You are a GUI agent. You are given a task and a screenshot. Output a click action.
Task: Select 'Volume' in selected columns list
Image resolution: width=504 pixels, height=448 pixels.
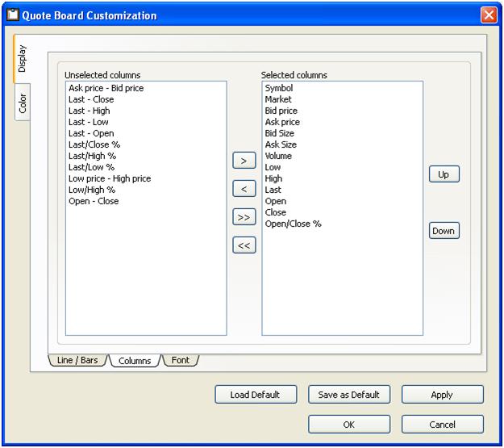coord(278,156)
